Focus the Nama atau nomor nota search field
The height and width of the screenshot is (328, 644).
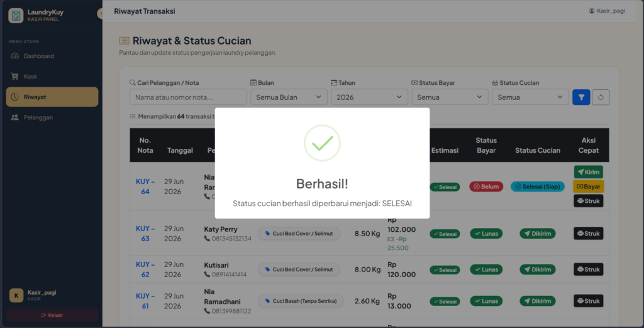coord(188,97)
